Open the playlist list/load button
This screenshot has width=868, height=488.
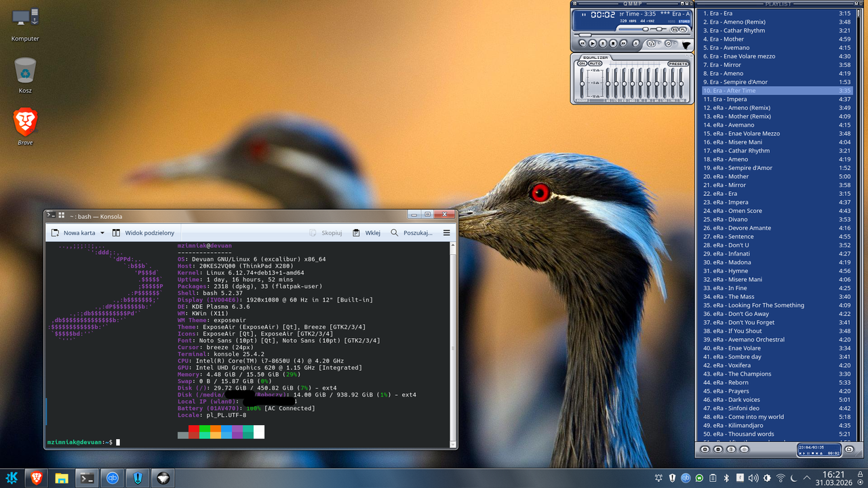coord(848,449)
